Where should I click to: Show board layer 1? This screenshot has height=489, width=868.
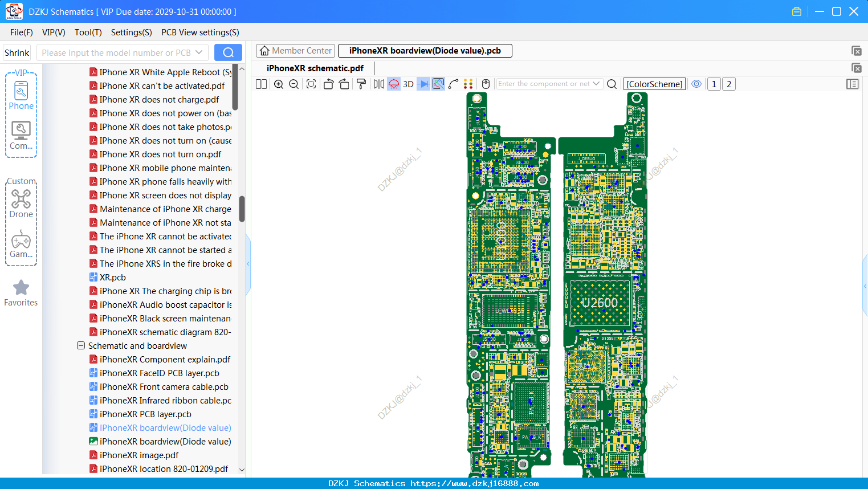(714, 84)
